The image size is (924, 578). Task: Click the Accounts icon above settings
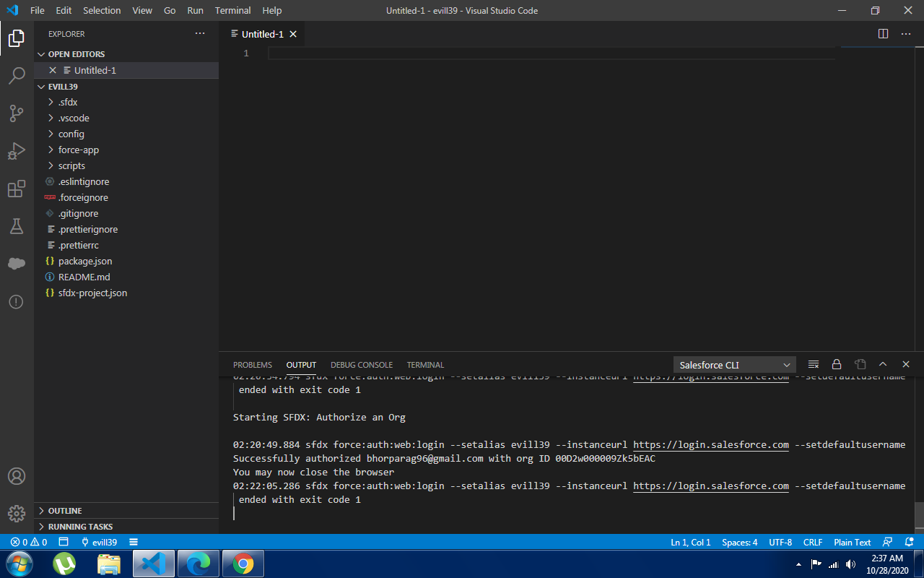[x=16, y=476]
